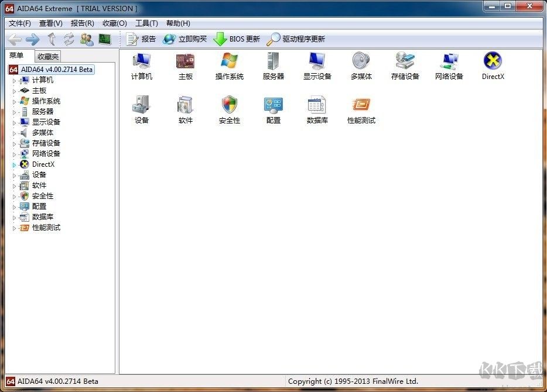Expand the 网络设备 tree node arrow

point(14,154)
